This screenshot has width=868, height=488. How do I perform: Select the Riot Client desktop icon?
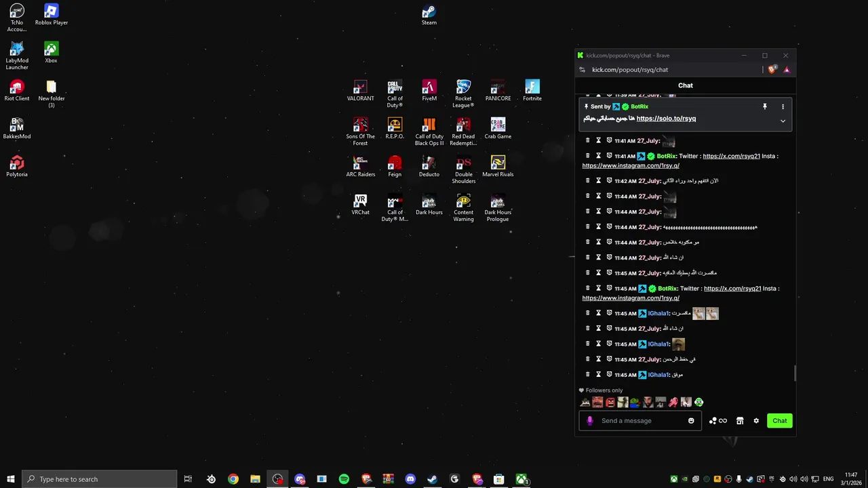tap(17, 91)
